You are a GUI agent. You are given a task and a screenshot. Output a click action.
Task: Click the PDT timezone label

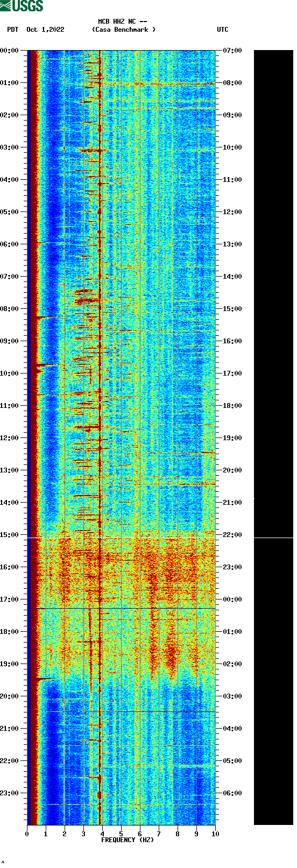click(x=13, y=30)
